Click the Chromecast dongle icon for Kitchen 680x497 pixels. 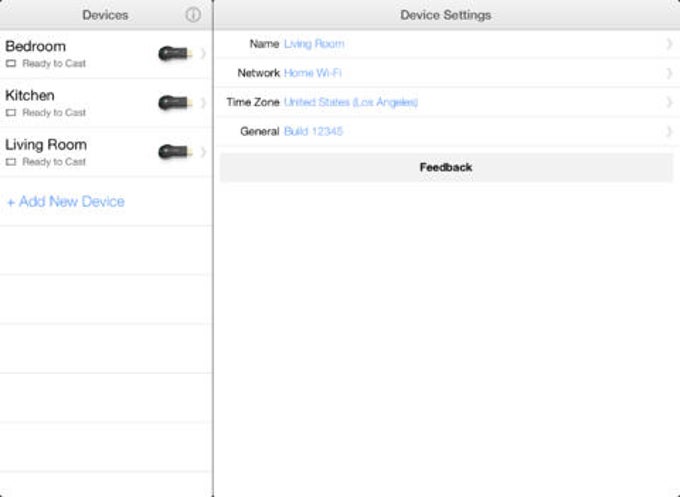(x=175, y=103)
